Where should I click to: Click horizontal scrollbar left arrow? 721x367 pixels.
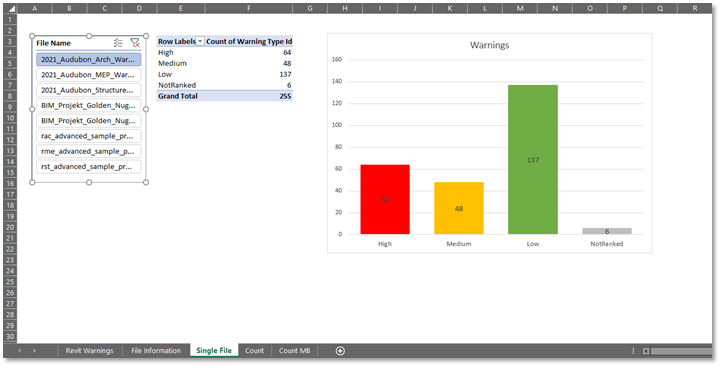click(x=646, y=351)
